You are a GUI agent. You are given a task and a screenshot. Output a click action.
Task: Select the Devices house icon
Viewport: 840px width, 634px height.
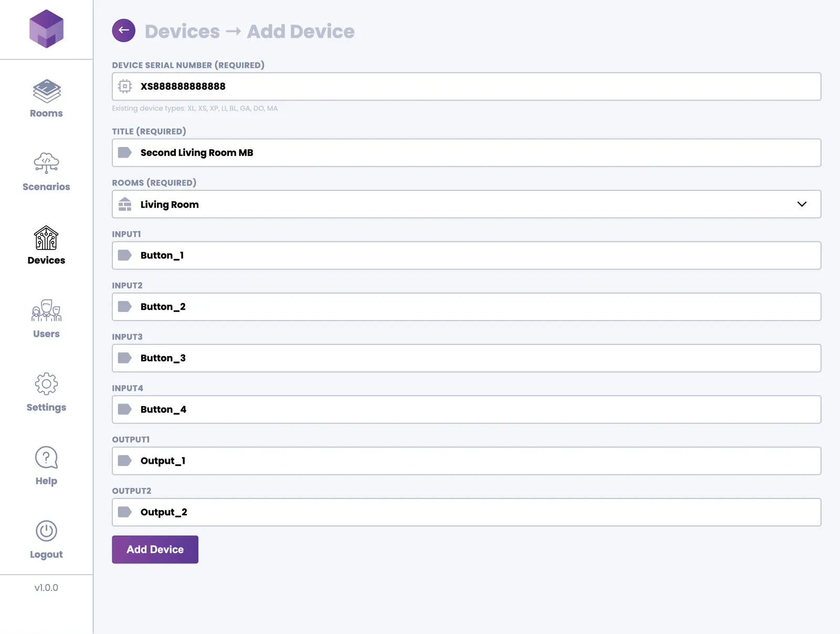tap(46, 238)
